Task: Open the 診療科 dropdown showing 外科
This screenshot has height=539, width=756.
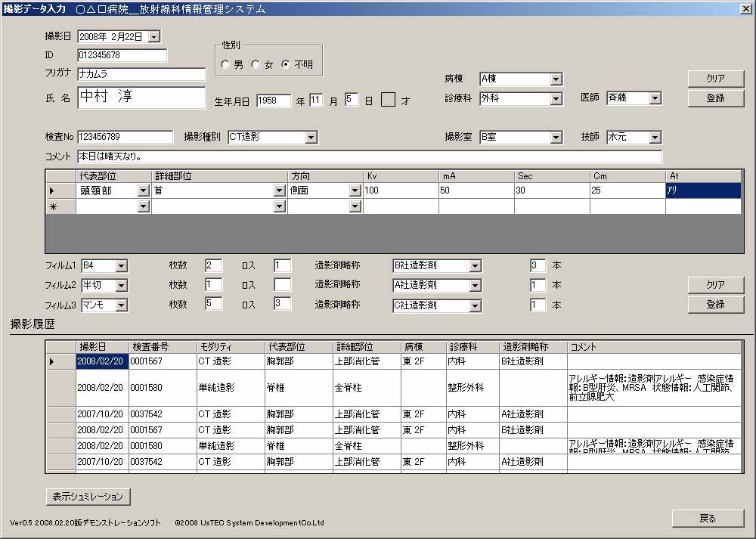Action: (556, 99)
